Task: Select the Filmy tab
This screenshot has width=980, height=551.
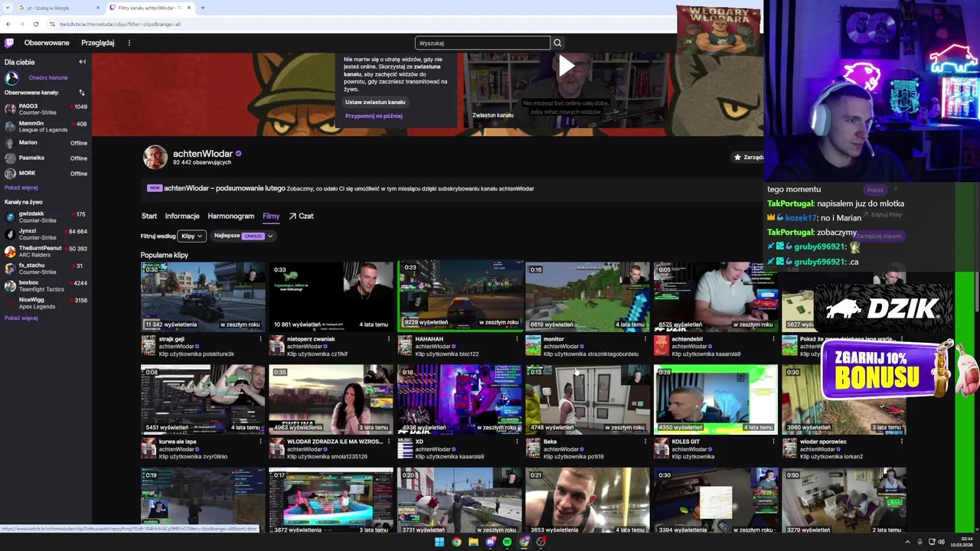Action: (x=271, y=216)
